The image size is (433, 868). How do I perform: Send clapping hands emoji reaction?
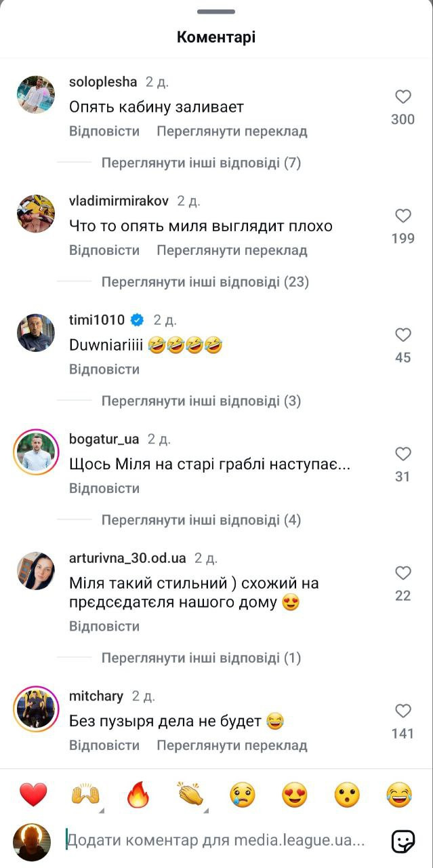(x=190, y=794)
